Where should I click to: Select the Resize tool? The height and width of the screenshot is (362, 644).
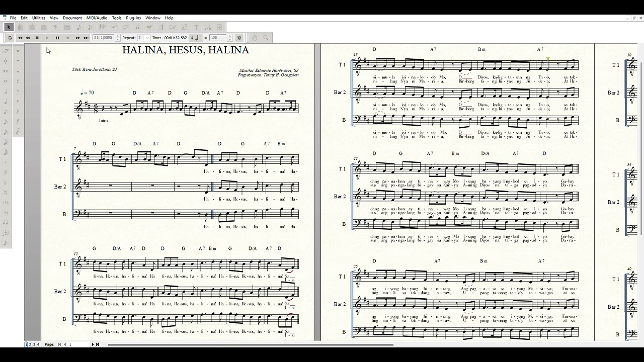(x=208, y=27)
